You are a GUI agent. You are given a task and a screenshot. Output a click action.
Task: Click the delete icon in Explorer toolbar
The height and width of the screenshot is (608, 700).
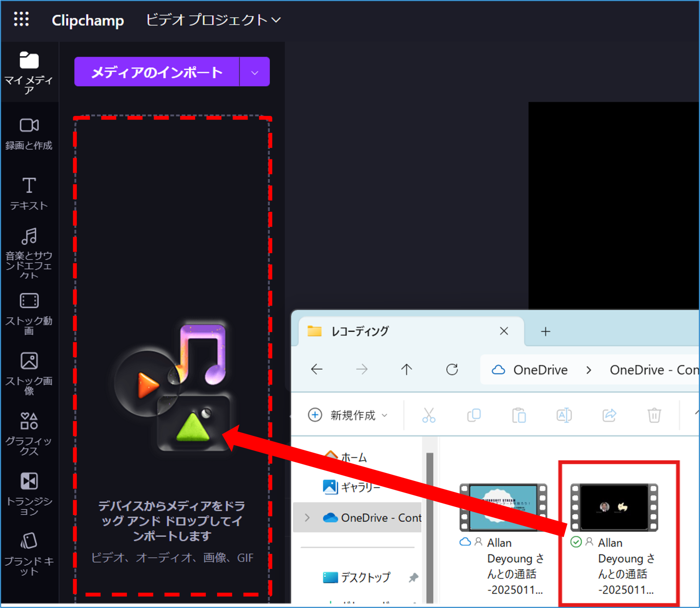click(654, 415)
